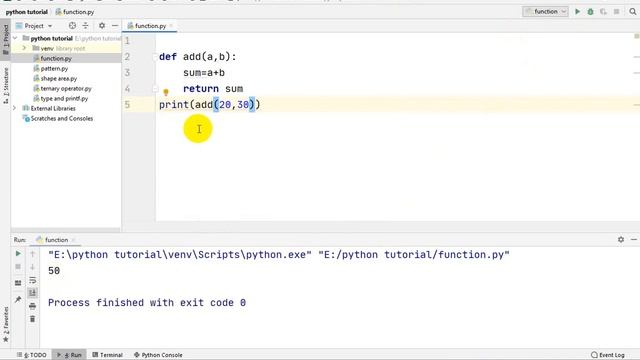This screenshot has width=640, height=360.
Task: Hide the Project tool window
Action: point(115,26)
